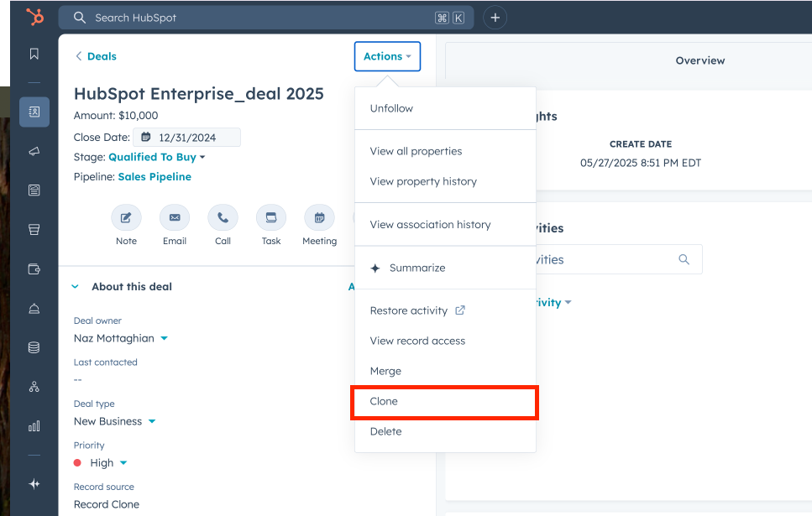This screenshot has width=812, height=516.
Task: Select View all properties menu item
Action: coord(445,151)
